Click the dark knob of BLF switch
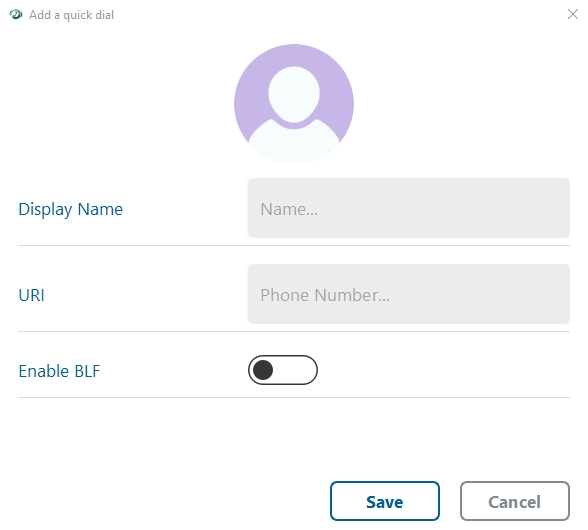 (263, 370)
